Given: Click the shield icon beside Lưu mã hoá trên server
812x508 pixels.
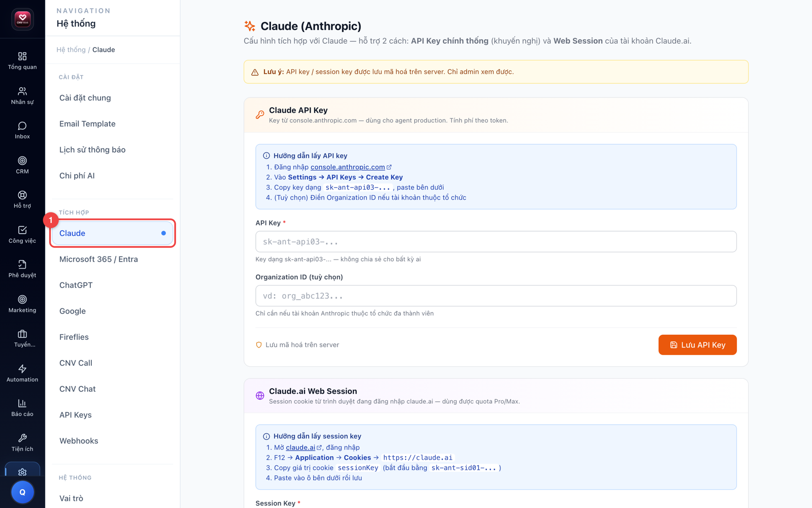Looking at the screenshot, I should point(259,345).
